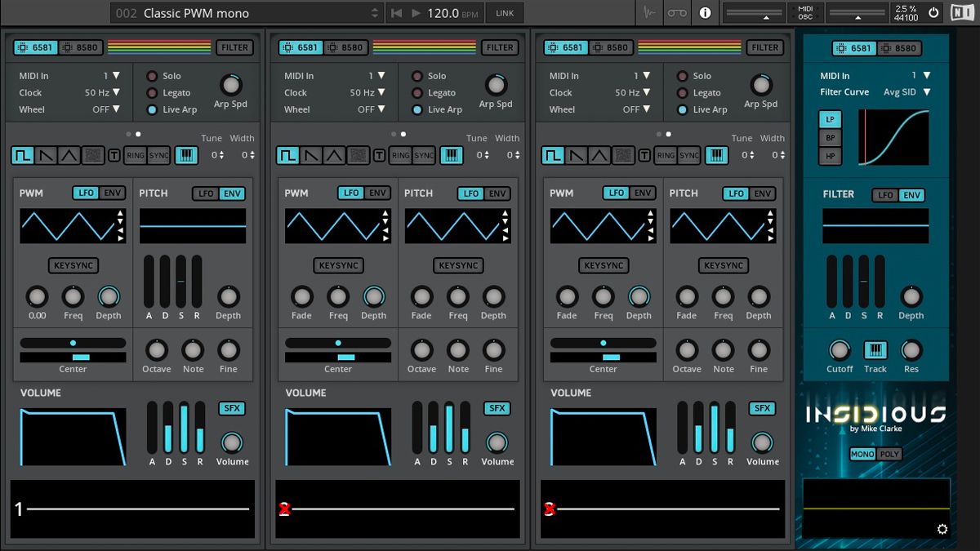Select triangle waveform in second oscillator panel
This screenshot has height=551, width=980.
(x=334, y=155)
